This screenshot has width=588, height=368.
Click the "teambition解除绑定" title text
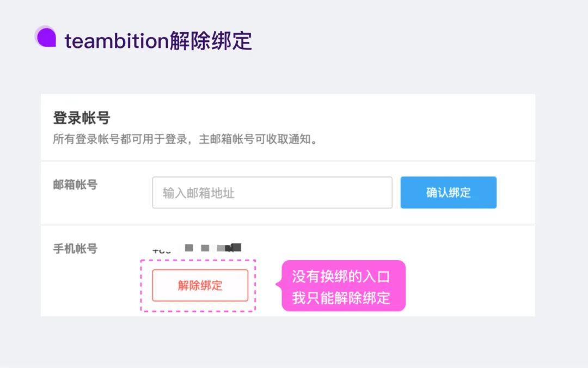(158, 41)
